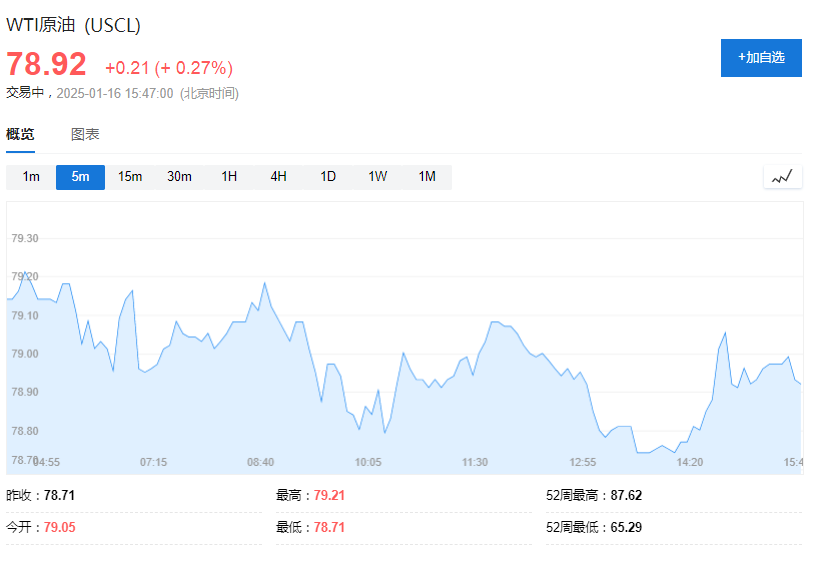Switch to the 图表 tab
The height and width of the screenshot is (565, 821).
pos(85,135)
